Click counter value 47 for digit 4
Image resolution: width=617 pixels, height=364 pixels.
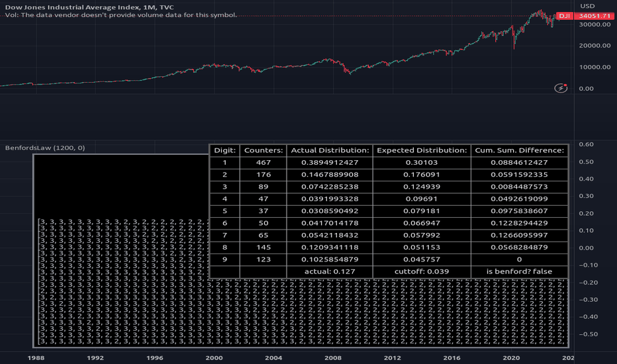[263, 199]
